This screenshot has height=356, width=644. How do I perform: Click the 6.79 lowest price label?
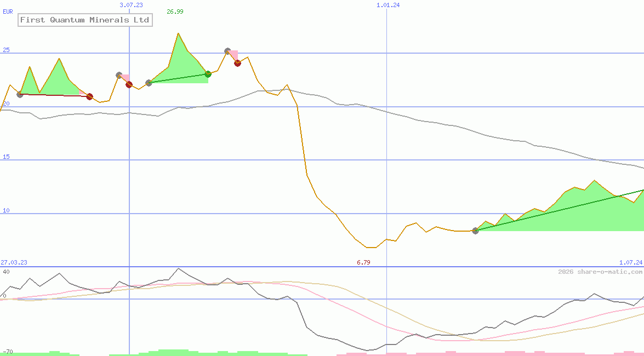coord(363,262)
